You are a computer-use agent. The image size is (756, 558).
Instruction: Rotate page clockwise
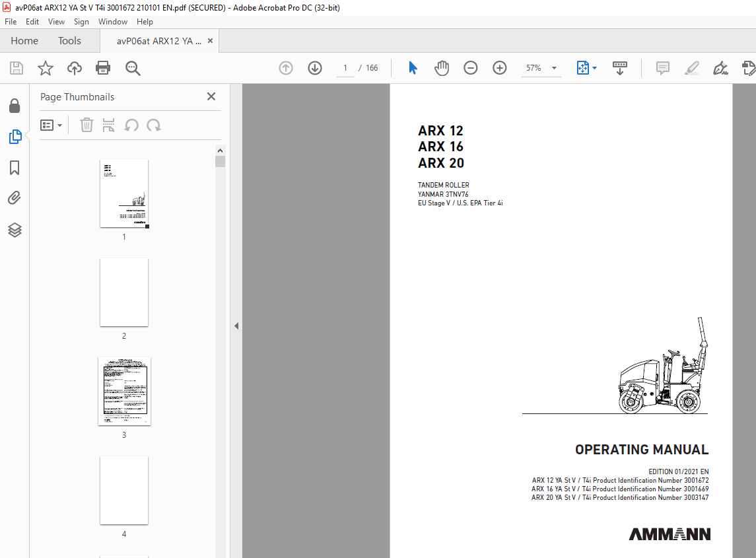coord(154,125)
